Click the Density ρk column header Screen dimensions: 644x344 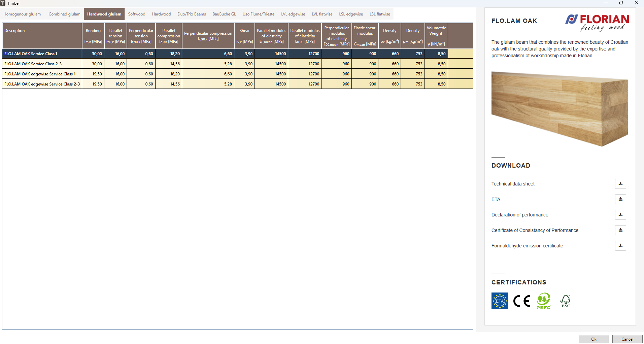pos(390,36)
